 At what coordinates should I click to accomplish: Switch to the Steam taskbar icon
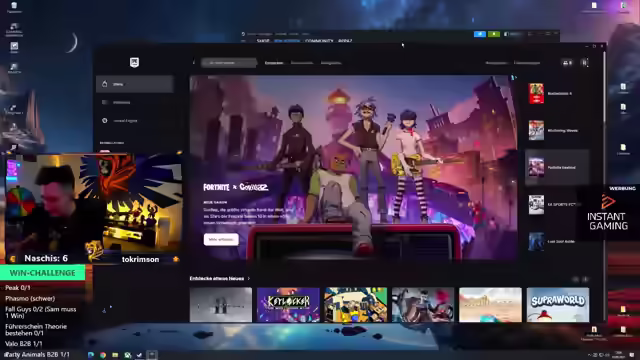140,355
